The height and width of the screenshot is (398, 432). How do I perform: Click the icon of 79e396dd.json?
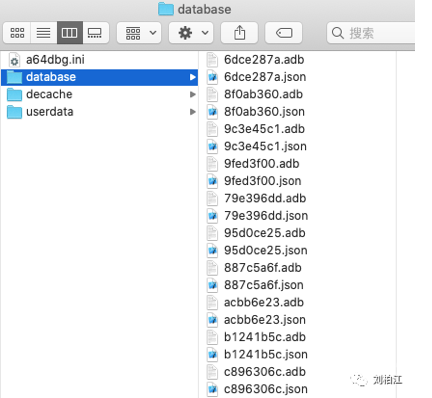click(x=212, y=216)
